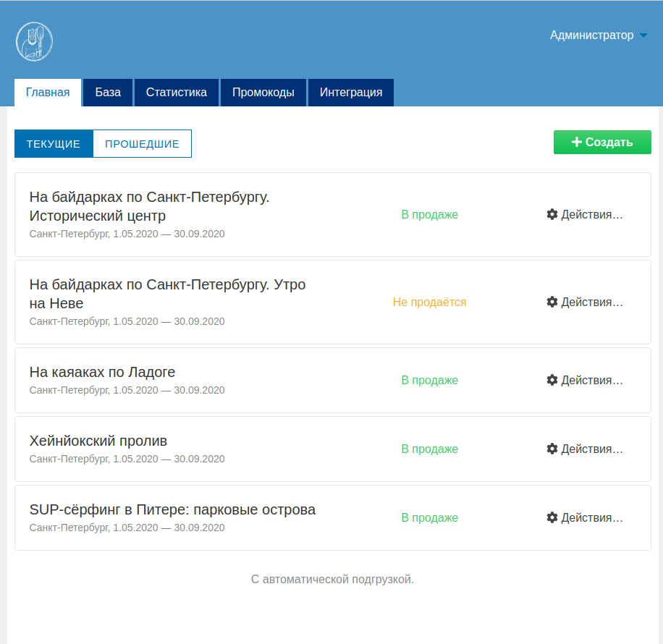This screenshot has width=663, height=644.
Task: Open tour titled На каяках по Ладоге
Action: (x=103, y=373)
